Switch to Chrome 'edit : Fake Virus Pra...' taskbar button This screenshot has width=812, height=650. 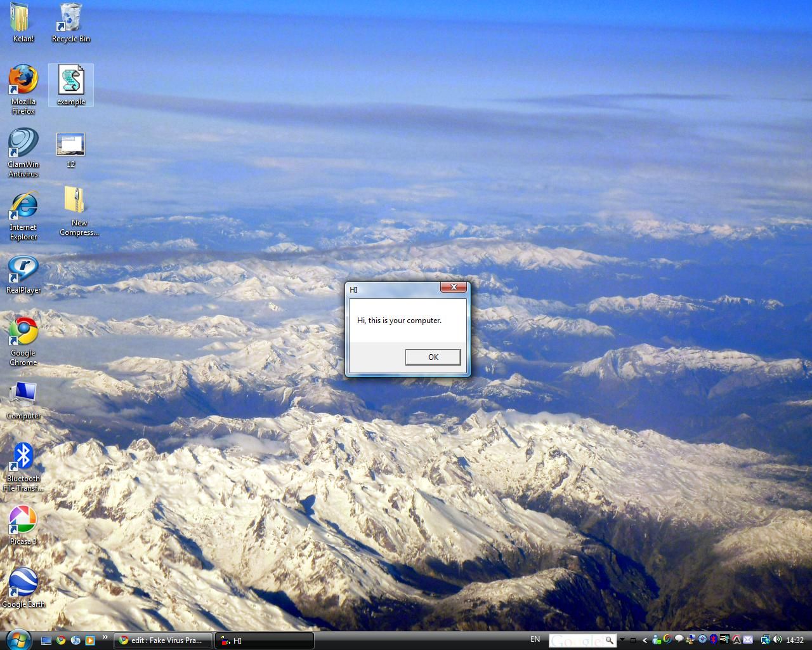click(162, 640)
